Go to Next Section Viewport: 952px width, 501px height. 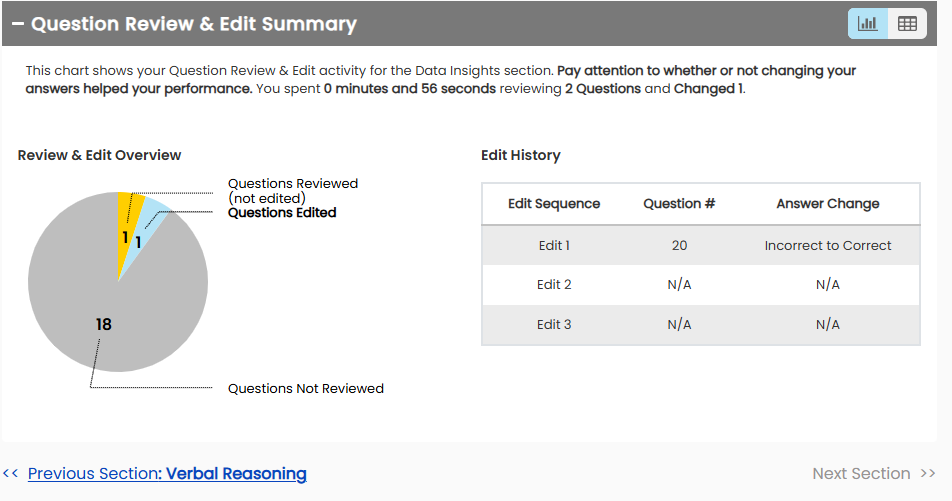[x=861, y=474]
